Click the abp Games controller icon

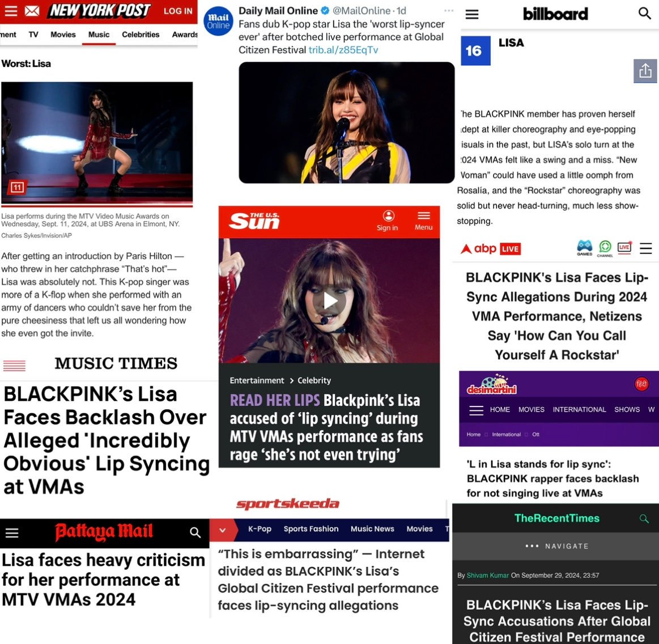(585, 248)
